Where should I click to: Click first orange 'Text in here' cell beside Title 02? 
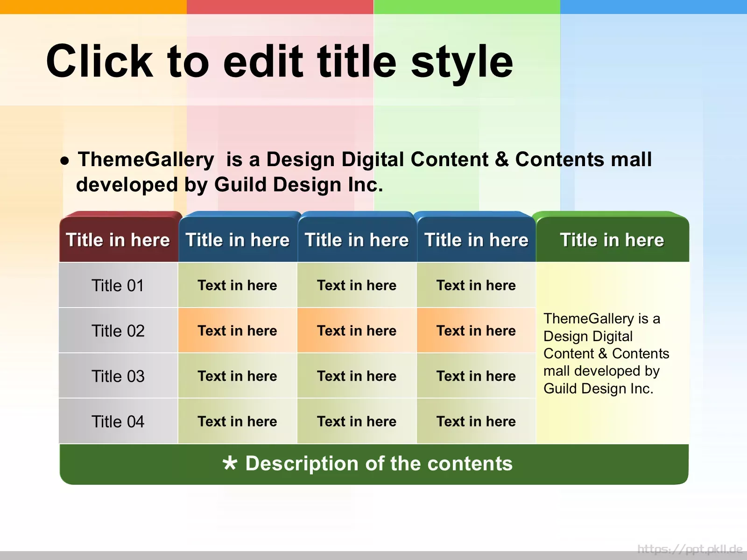click(x=237, y=330)
